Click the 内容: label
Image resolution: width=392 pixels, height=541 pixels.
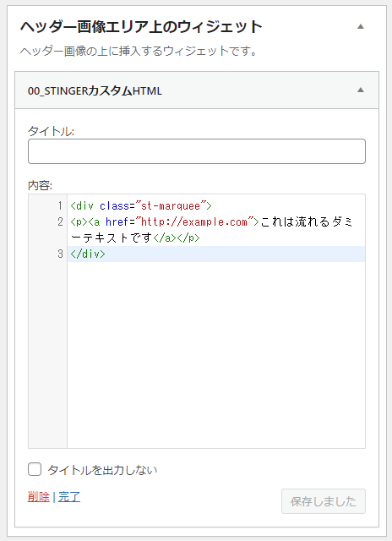40,186
